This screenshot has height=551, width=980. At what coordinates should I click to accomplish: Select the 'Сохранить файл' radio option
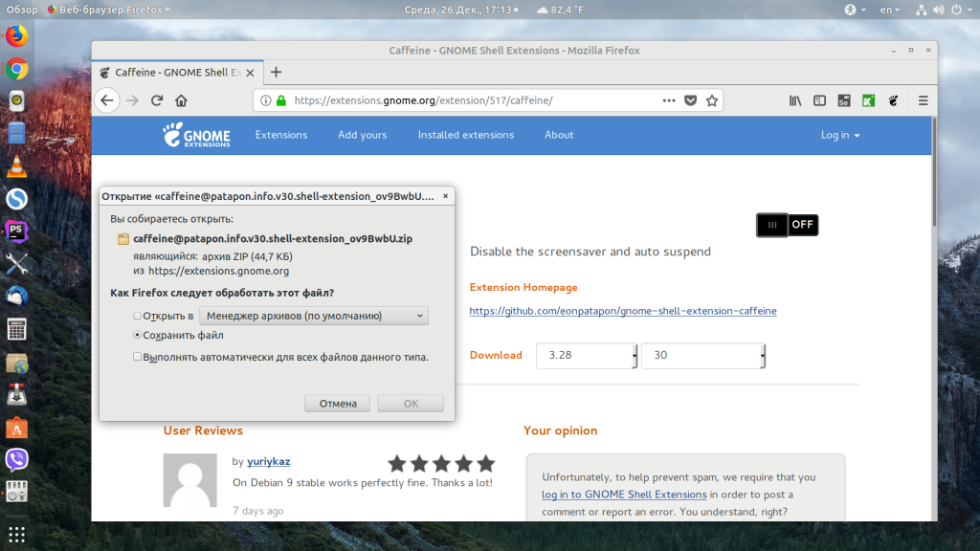click(137, 335)
